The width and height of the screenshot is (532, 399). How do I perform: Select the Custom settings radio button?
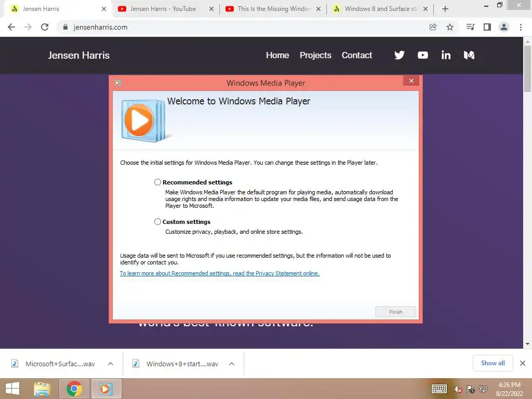tap(157, 221)
